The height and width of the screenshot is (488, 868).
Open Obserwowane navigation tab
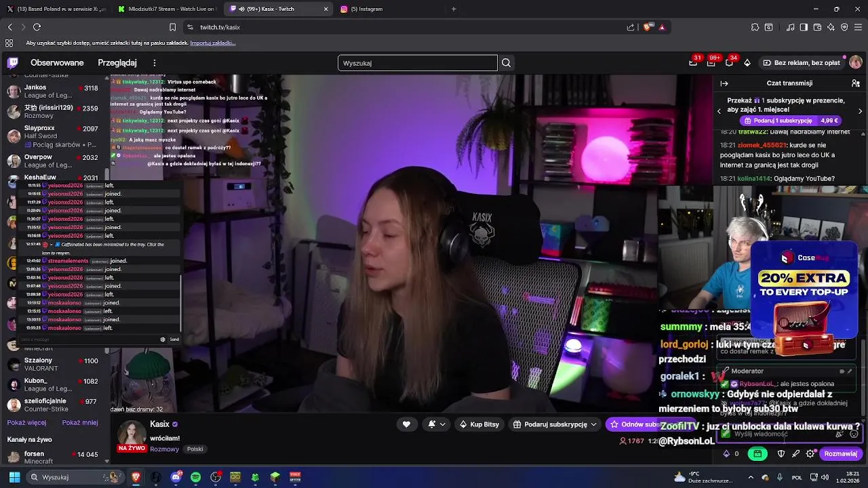[x=57, y=63]
